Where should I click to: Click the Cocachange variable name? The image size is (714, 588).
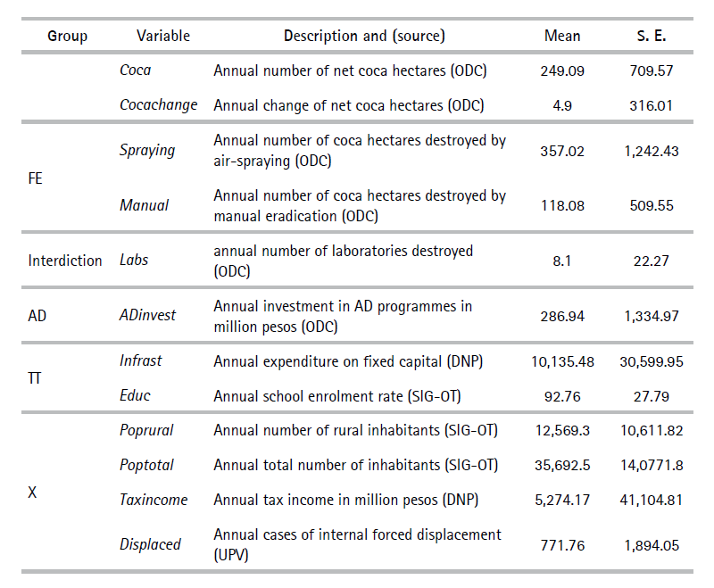[x=159, y=104]
